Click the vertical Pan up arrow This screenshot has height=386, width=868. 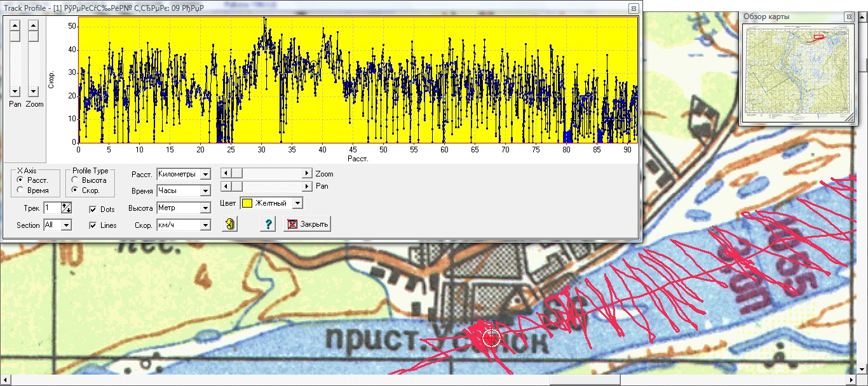(15, 25)
